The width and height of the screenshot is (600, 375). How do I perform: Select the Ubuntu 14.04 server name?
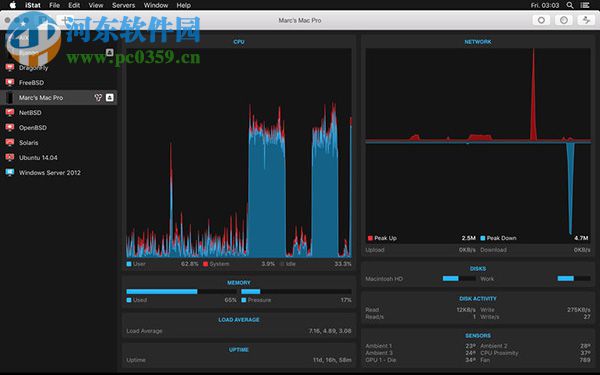pyautogui.click(x=38, y=158)
